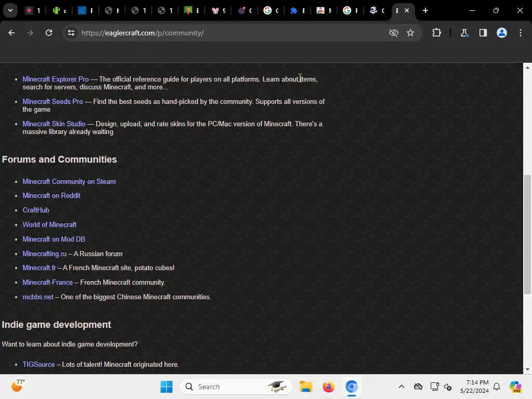The image size is (532, 399).
Task: Switch to the first Google tab
Action: coord(271,10)
